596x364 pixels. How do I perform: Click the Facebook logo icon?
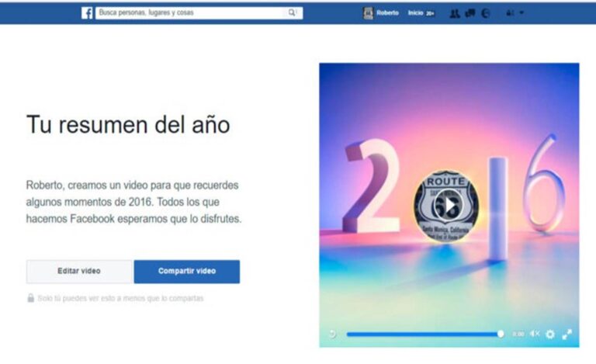[87, 13]
